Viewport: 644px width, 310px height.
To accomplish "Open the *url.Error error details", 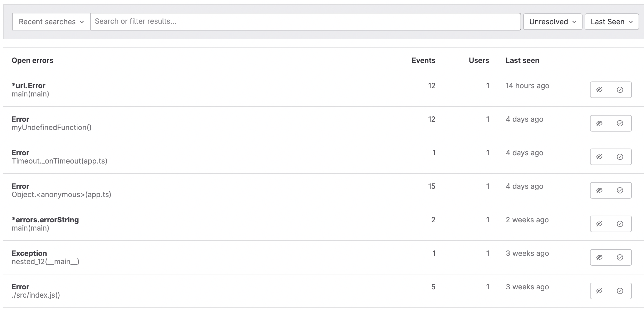I will tap(28, 86).
